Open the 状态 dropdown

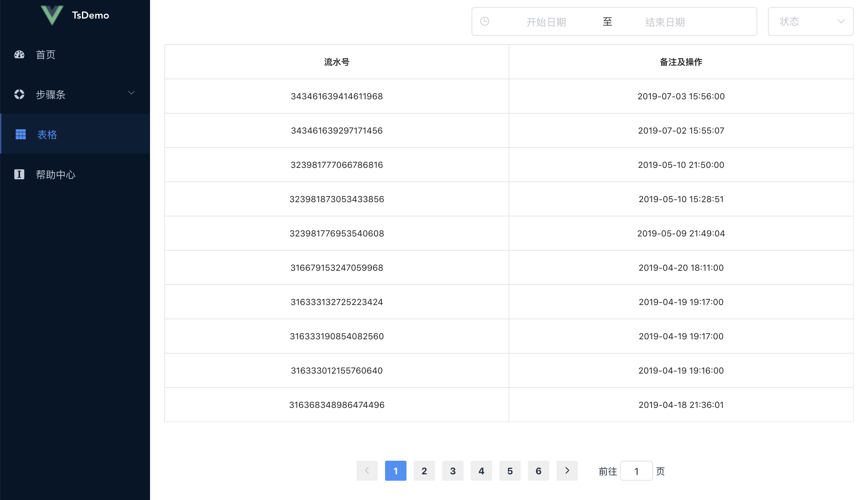(804, 21)
